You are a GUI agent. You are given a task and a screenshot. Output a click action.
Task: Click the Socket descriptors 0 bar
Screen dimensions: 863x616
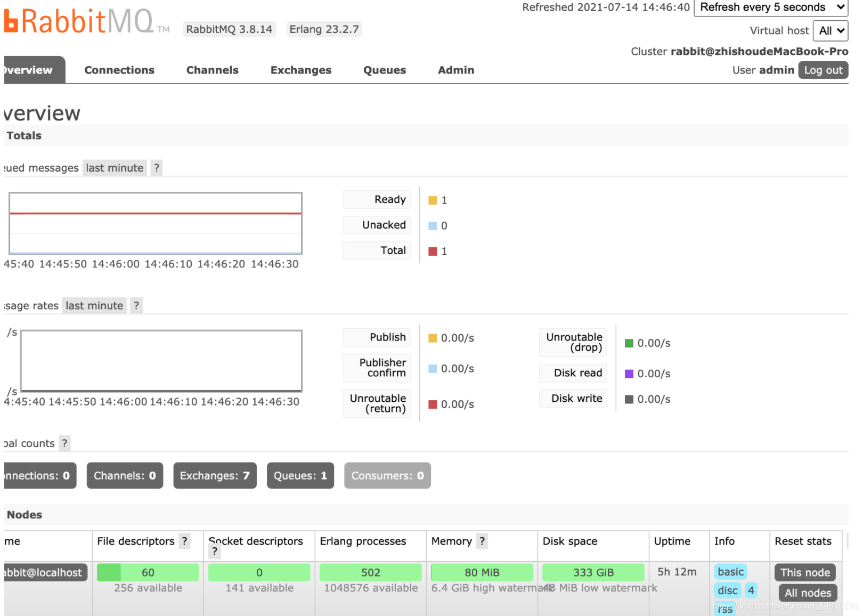pos(259,572)
